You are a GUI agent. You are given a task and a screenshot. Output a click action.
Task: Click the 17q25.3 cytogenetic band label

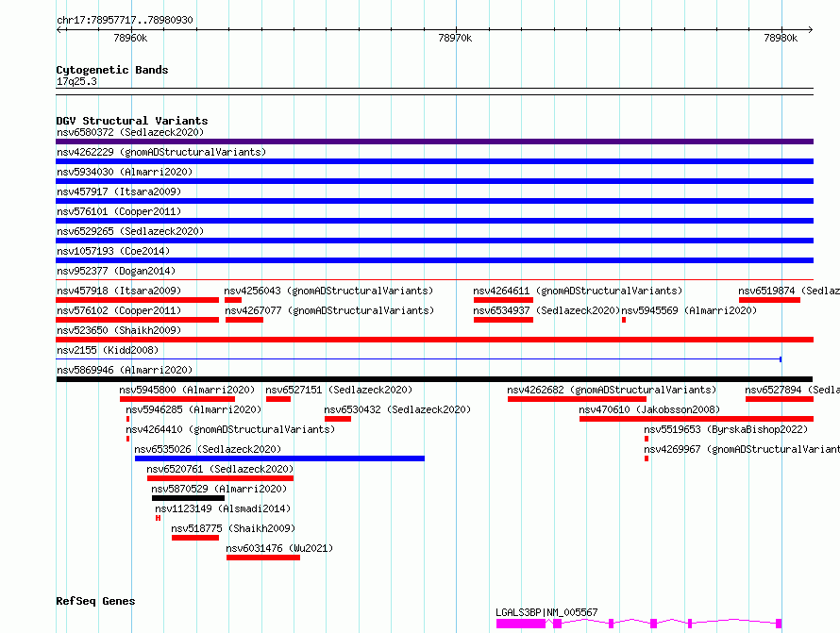76,81
